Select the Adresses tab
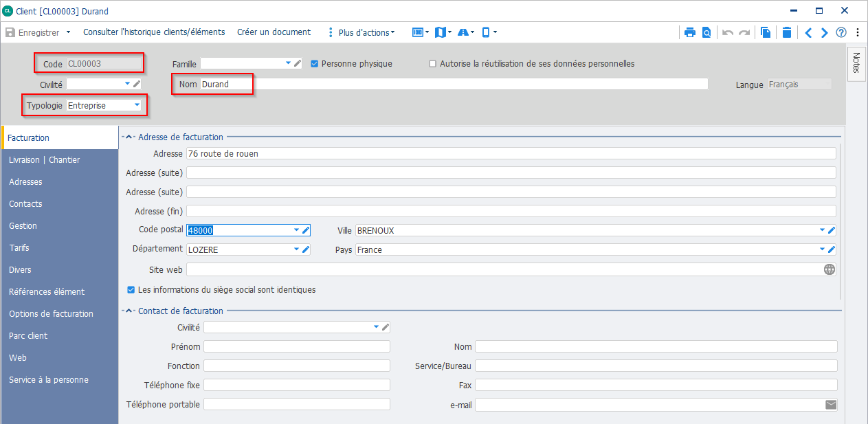Viewport: 868px width, 424px height. coord(60,181)
